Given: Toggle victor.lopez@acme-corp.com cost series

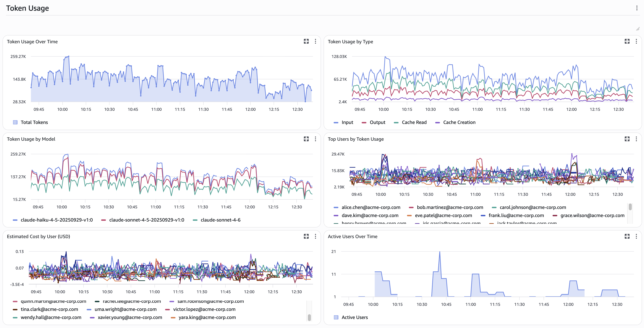Looking at the screenshot, I should coord(200,309).
